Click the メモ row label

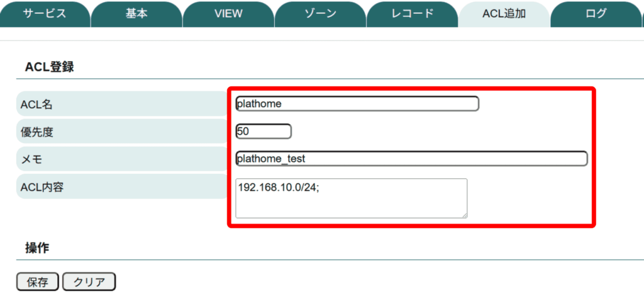click(31, 159)
